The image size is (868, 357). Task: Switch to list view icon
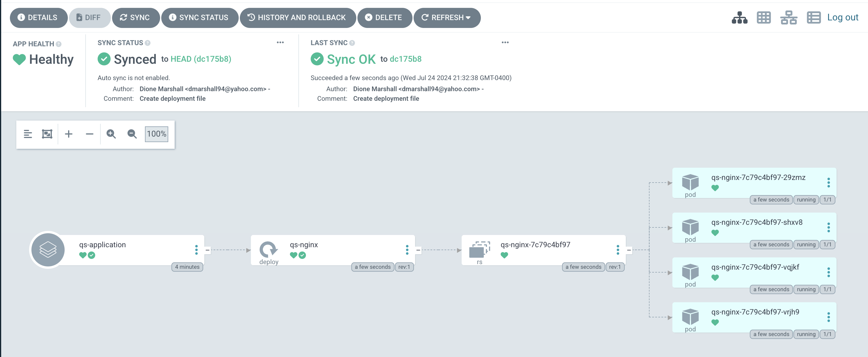(813, 17)
